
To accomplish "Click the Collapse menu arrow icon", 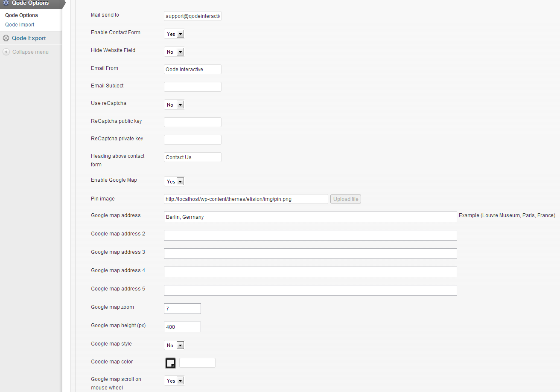I will pyautogui.click(x=6, y=52).
